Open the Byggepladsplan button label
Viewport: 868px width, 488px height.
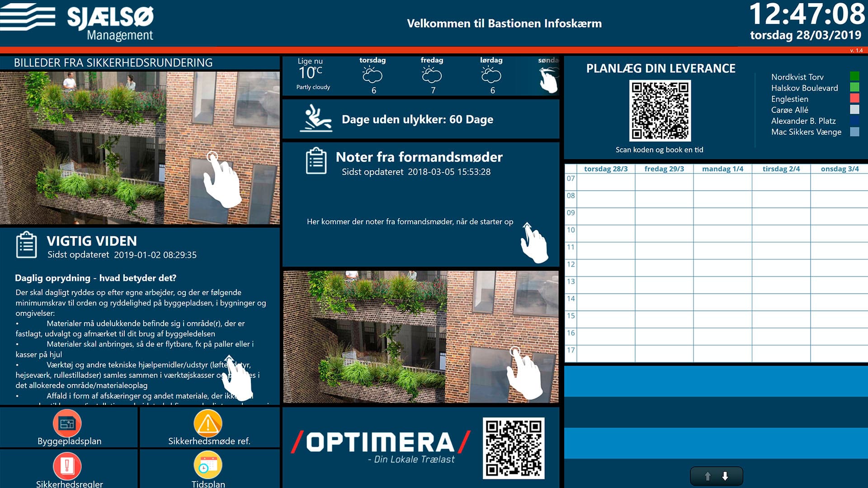pos(69,441)
